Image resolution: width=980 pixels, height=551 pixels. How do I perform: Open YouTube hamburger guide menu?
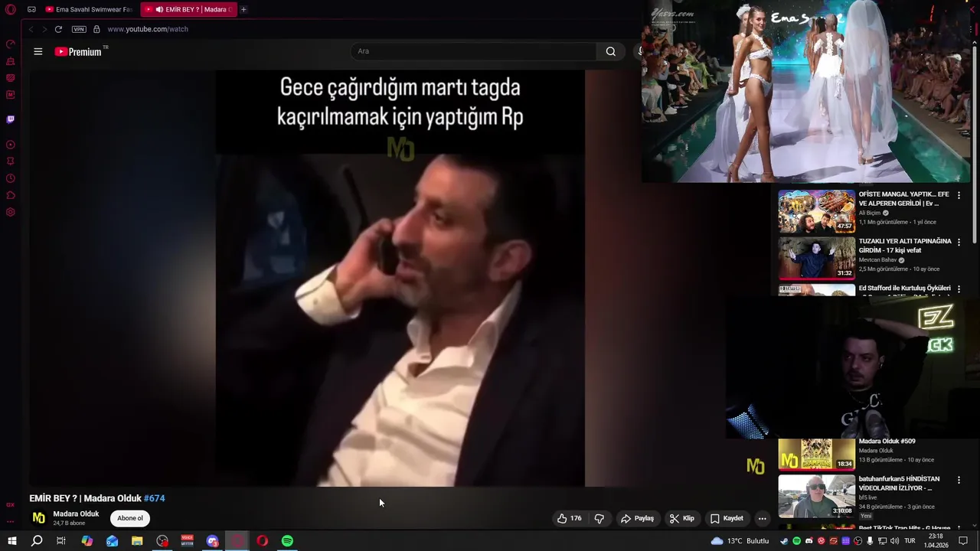pyautogui.click(x=38, y=51)
